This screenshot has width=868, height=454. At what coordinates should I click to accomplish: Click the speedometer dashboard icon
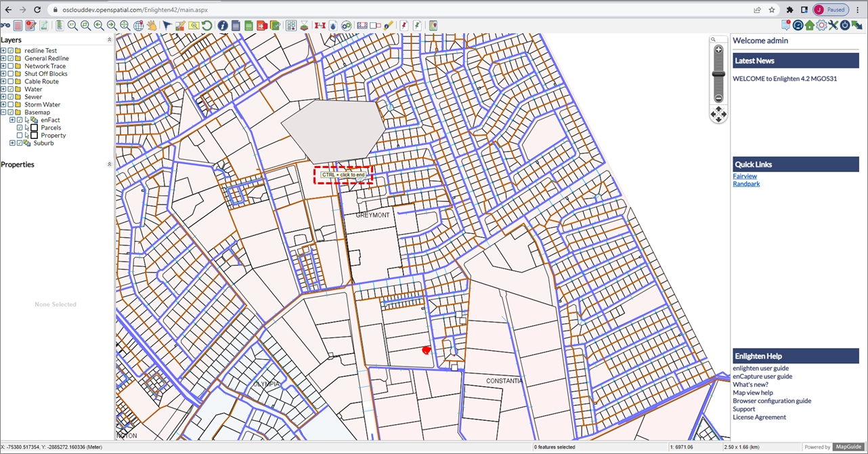[x=798, y=26]
